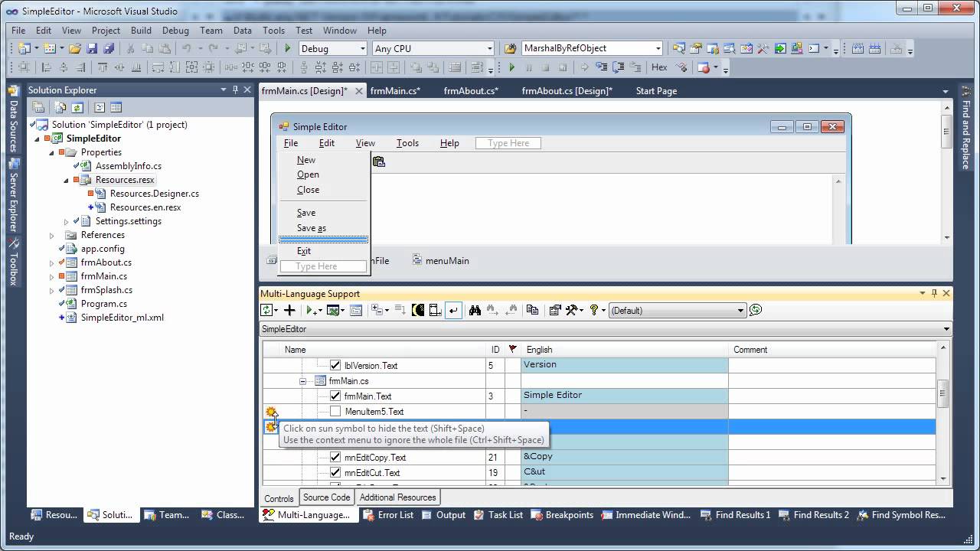Click the paste clipboard icon in Simple Editor form
Viewport: 980px width, 551px height.
(378, 161)
